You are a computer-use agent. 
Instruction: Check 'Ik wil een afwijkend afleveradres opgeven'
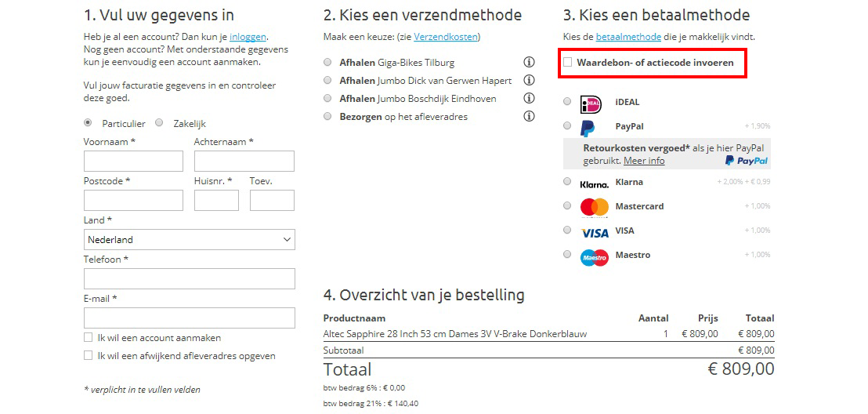(x=89, y=356)
